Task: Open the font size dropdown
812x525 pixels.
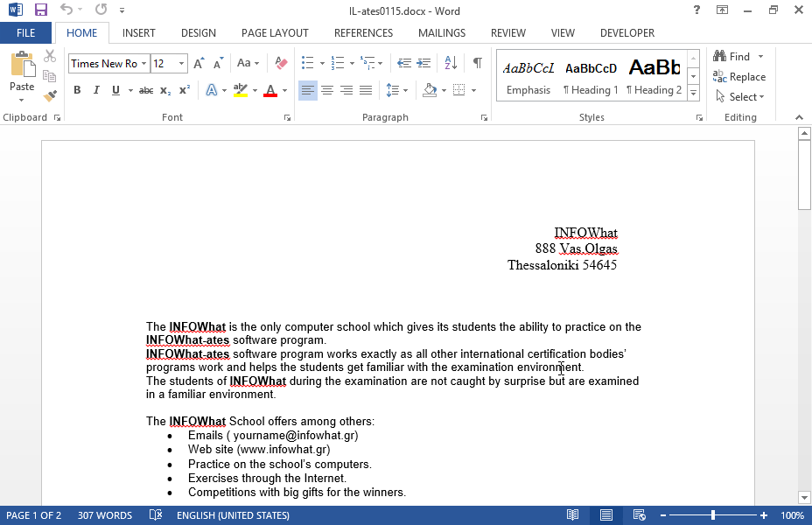Action: pyautogui.click(x=181, y=64)
